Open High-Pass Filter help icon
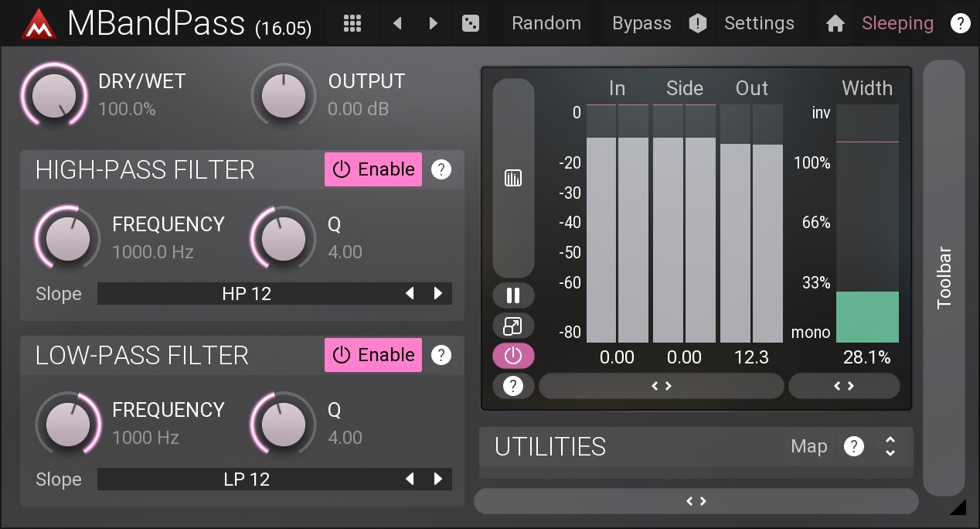The width and height of the screenshot is (980, 529). 441,169
